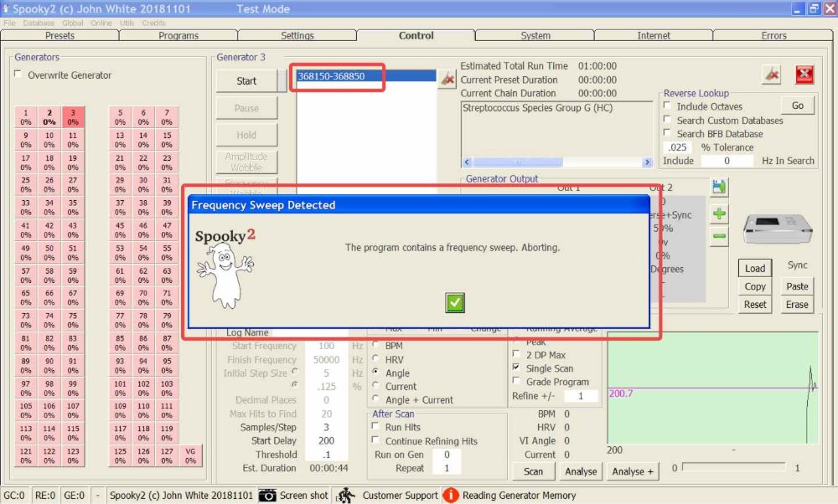Tick Include Octaves checkbox
The image size is (838, 504).
coord(667,105)
